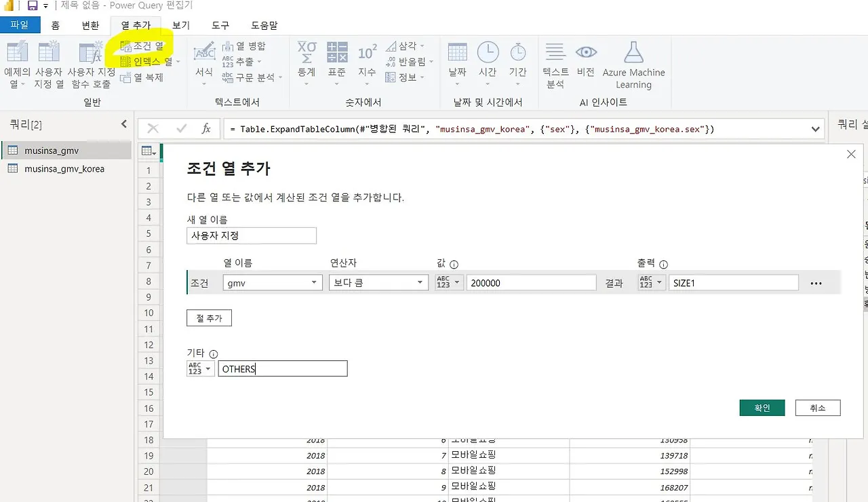Click the cell with value 168207

click(630, 487)
